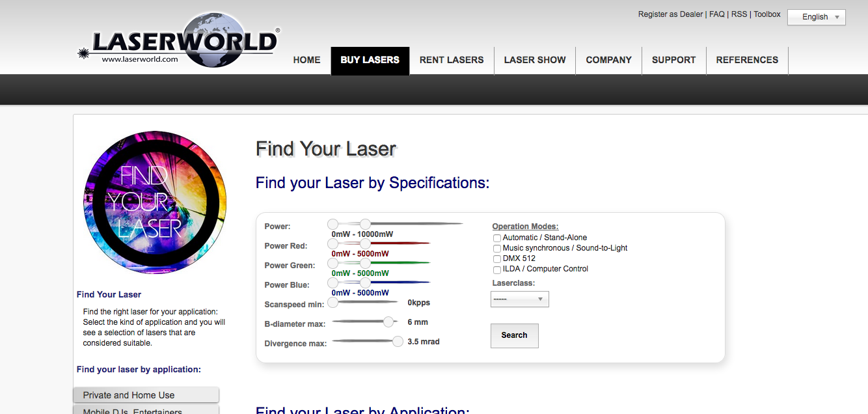Click the Power Blue slider minimum handle
868x414 pixels.
tap(332, 283)
